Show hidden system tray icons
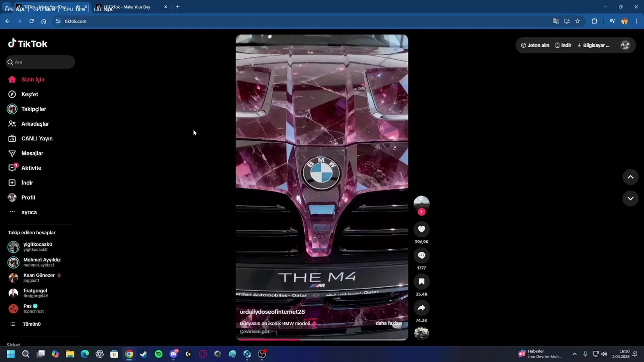The width and height of the screenshot is (644, 362). coord(574,354)
